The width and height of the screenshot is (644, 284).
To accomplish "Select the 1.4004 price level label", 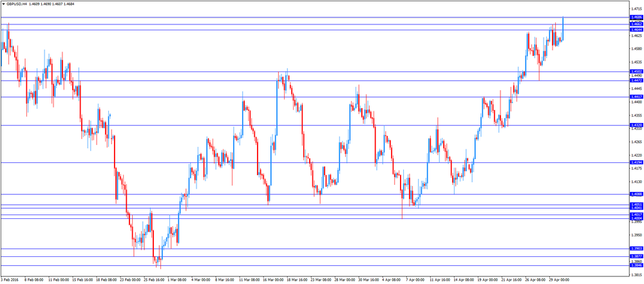I will click(636, 218).
